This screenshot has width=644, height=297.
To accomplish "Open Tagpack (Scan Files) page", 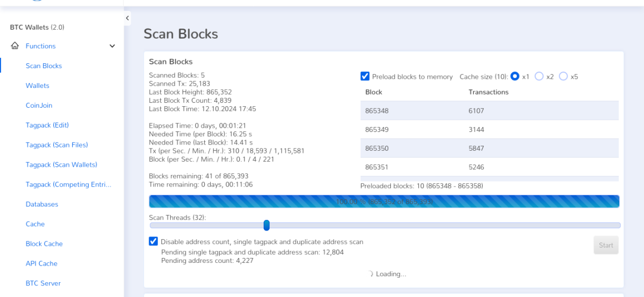I will tap(57, 145).
